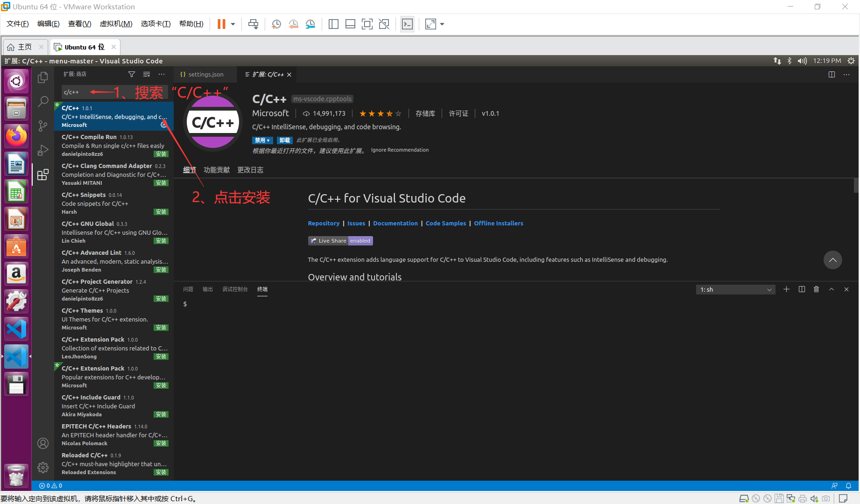The height and width of the screenshot is (504, 860).
Task: Take a snapshot from VMware toolbar
Action: click(x=276, y=24)
